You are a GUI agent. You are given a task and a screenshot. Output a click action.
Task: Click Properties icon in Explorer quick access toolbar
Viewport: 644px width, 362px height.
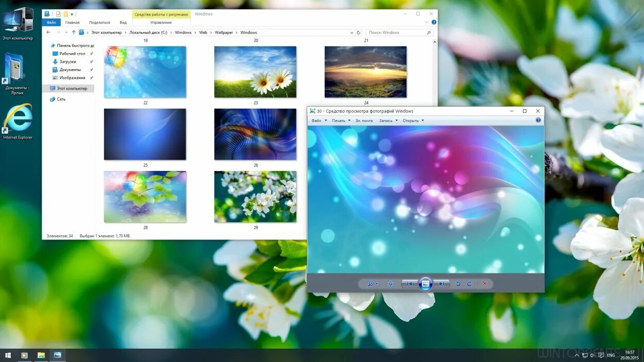tap(58, 14)
